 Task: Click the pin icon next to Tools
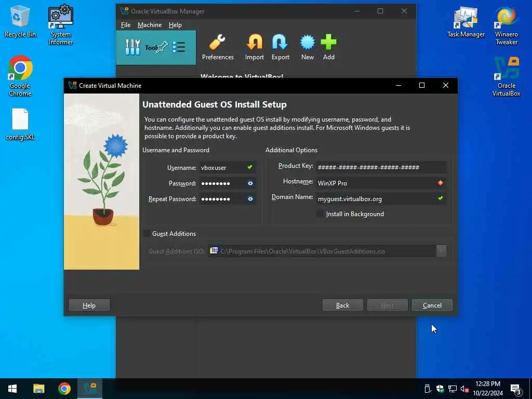tap(162, 47)
